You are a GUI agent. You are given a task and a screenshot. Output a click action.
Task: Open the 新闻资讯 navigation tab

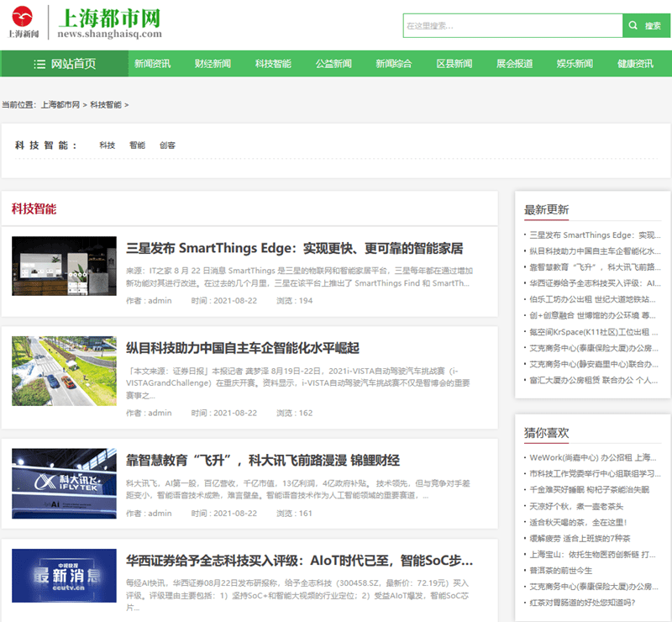(x=152, y=64)
